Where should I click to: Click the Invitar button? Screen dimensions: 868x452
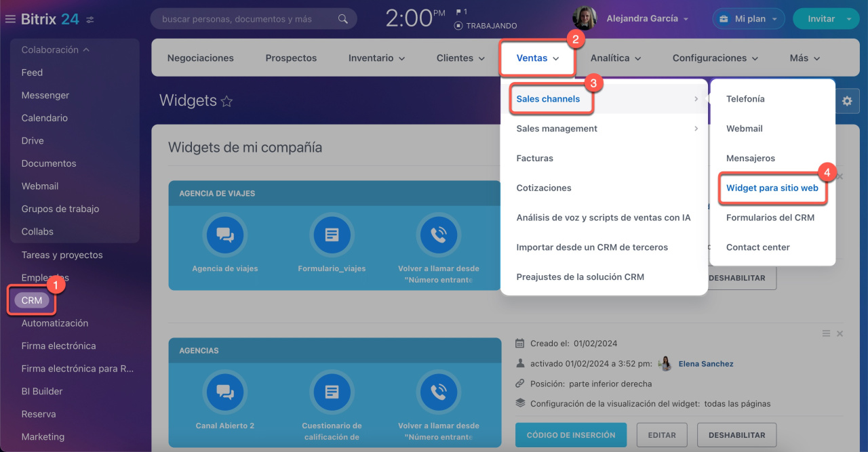coord(821,19)
